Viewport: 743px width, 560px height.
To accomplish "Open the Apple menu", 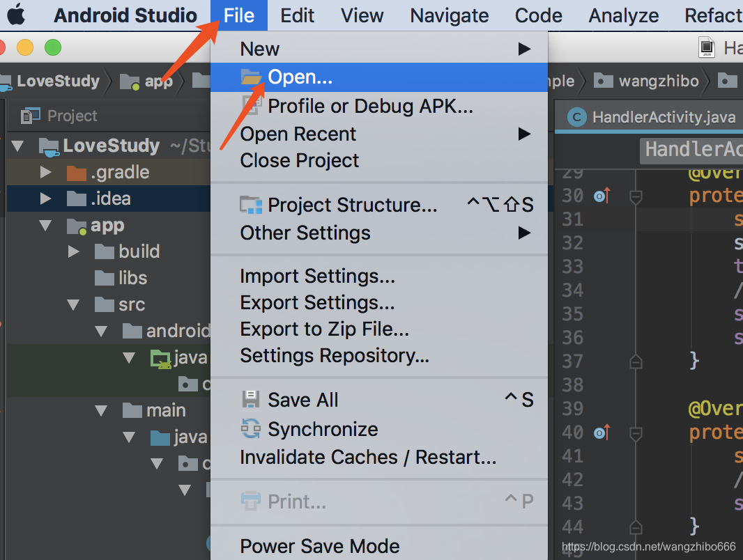I will [16, 15].
